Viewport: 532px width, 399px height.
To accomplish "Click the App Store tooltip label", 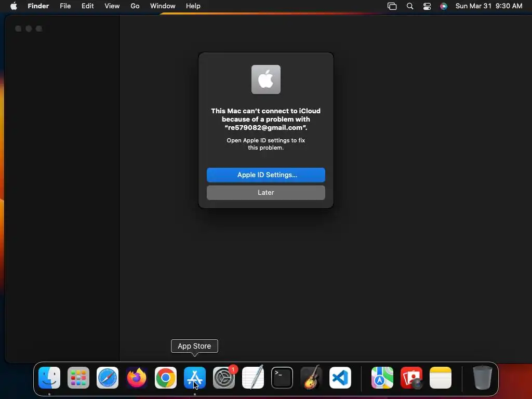I will [x=194, y=346].
